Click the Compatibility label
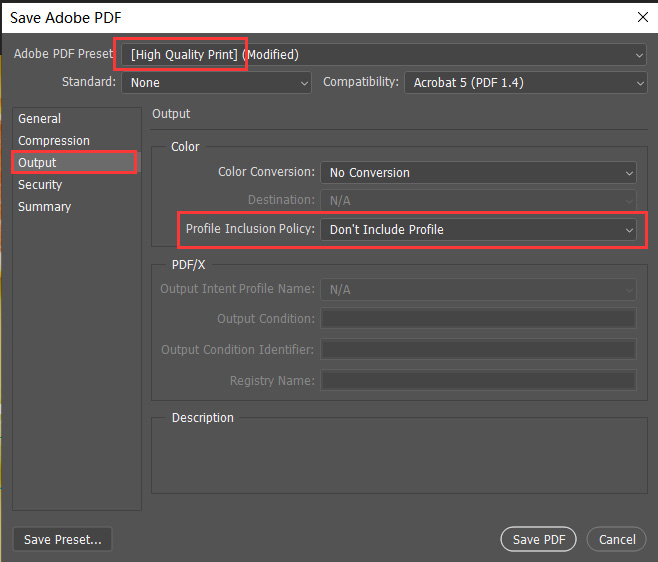The height and width of the screenshot is (562, 658). click(x=360, y=81)
